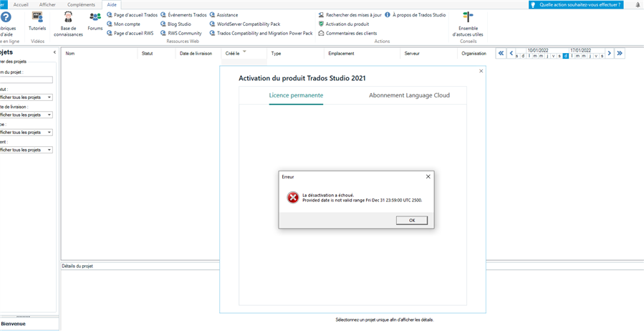This screenshot has height=331, width=644.
Task: Open Trados Compatibility and Migration Power Pack
Action: pyautogui.click(x=261, y=33)
